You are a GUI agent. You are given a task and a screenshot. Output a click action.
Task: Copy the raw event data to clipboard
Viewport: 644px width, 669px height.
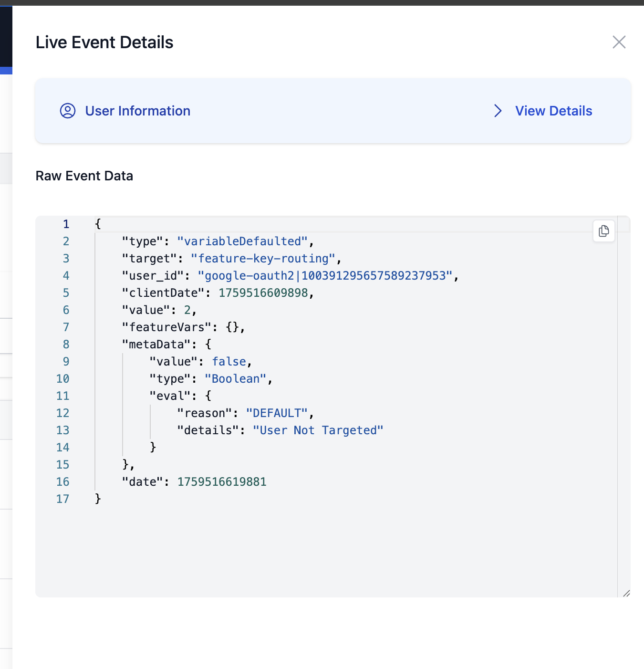click(603, 231)
